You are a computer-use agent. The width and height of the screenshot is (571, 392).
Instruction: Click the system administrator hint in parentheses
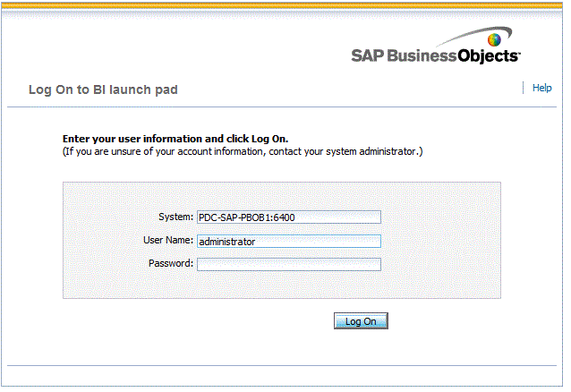(242, 152)
